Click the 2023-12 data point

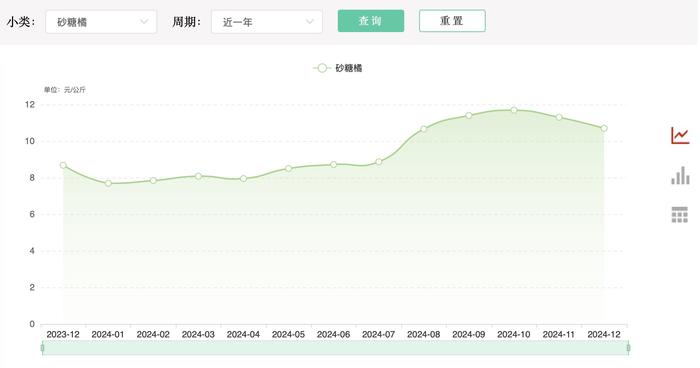[x=63, y=165]
